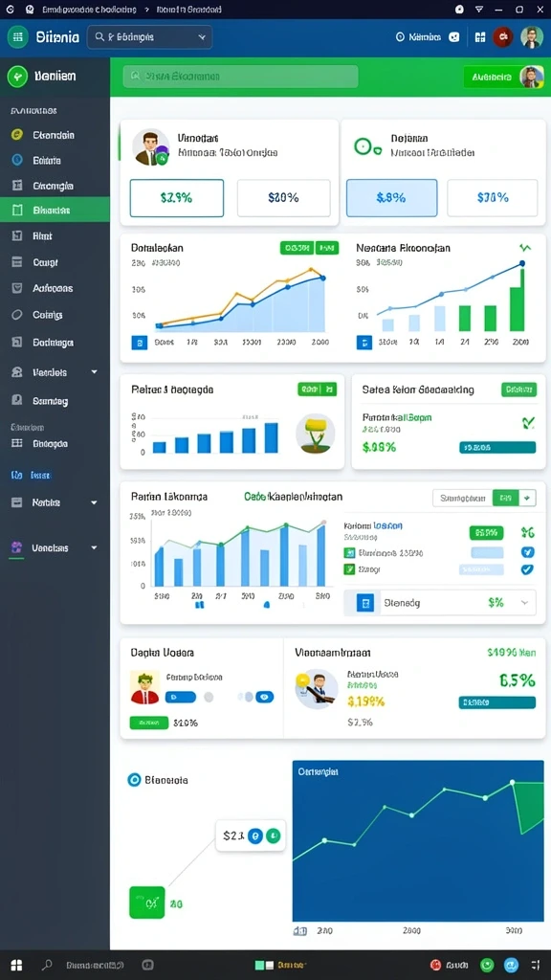
Task: Click the green check circle icon atop sidebar
Action: 17,77
